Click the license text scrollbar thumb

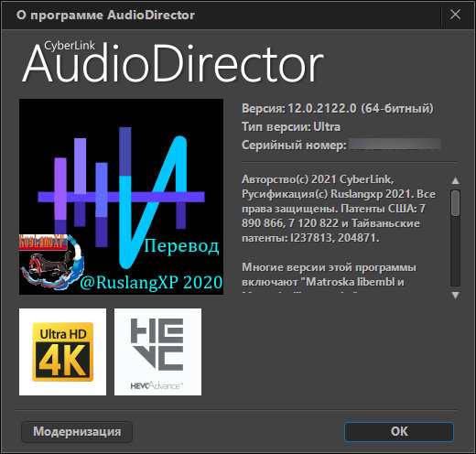[455, 203]
